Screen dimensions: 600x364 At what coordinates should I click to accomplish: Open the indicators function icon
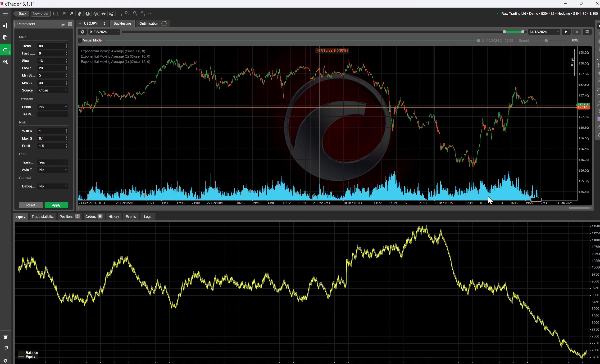[88, 14]
